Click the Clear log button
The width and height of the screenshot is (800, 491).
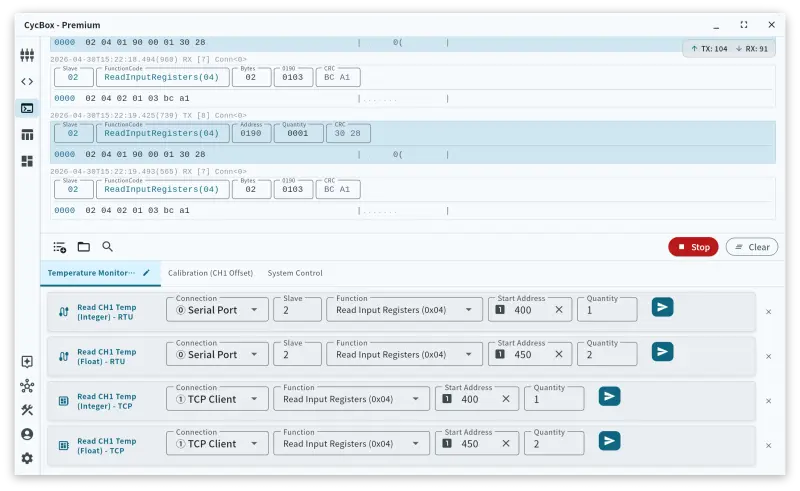coord(751,247)
